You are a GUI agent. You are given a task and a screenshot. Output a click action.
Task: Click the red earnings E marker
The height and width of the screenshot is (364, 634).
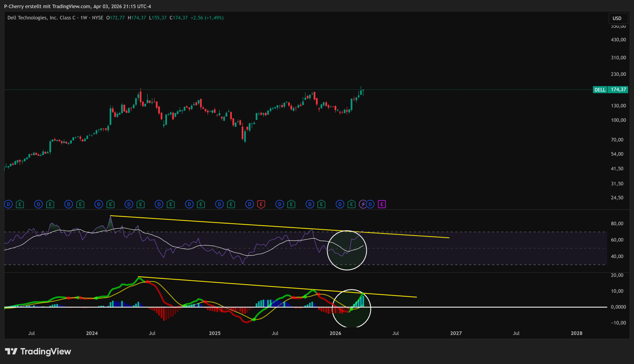tap(261, 204)
